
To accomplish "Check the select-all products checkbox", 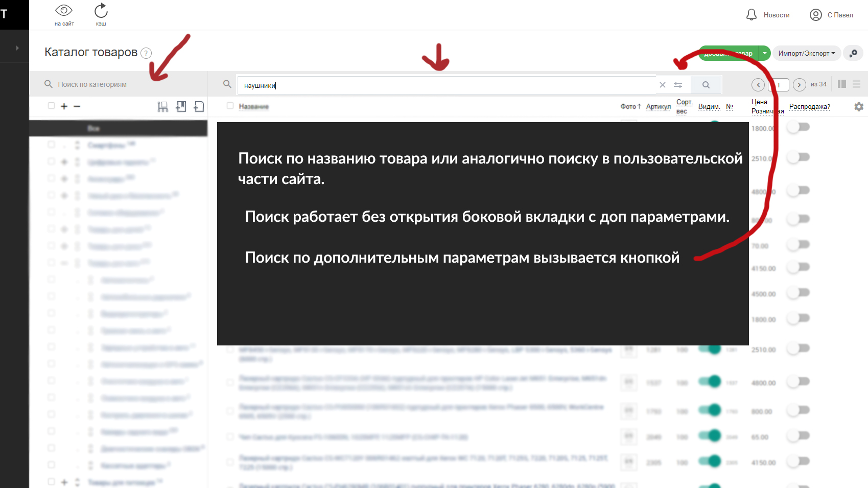I will [230, 106].
